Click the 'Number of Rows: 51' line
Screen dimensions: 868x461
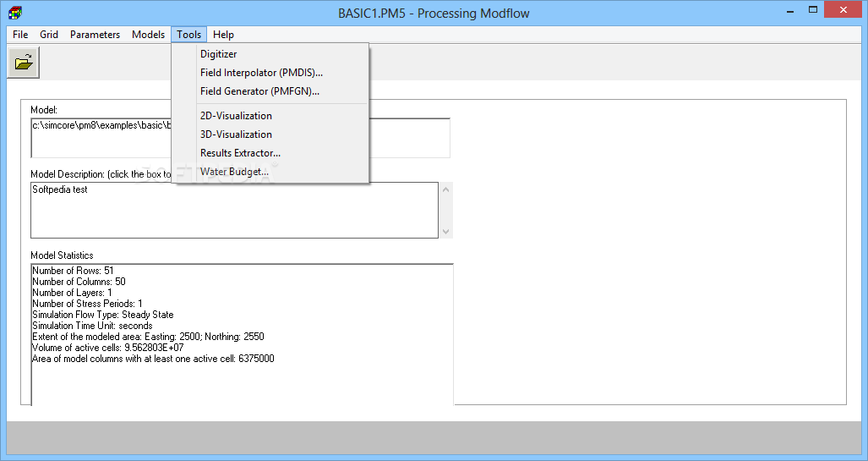pyautogui.click(x=73, y=271)
